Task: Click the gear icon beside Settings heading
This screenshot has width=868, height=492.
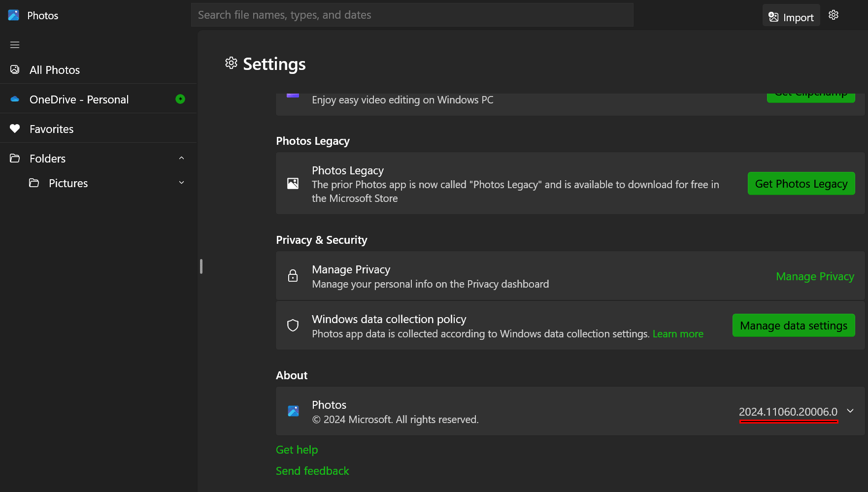Action: pos(231,63)
